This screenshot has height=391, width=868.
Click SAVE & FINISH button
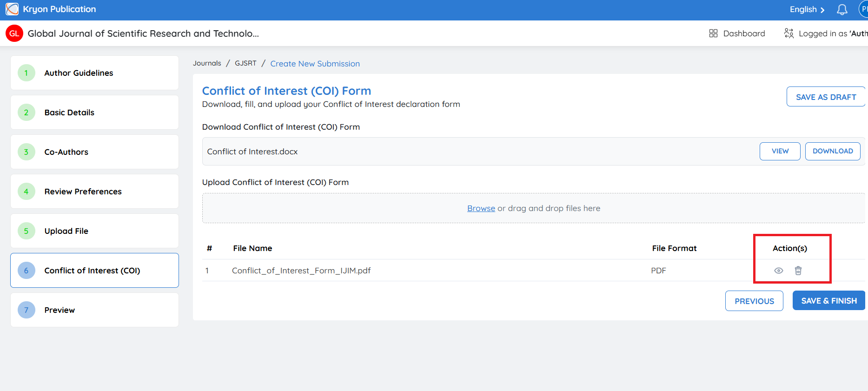829,301
